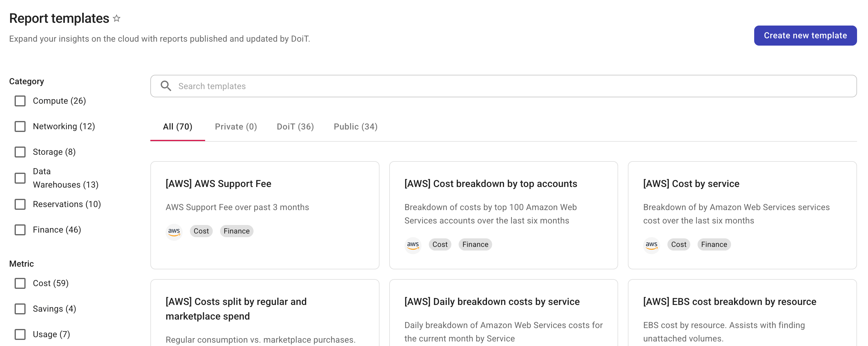Image resolution: width=868 pixels, height=346 pixels.
Task: Click the star icon next to Report templates
Action: [116, 18]
